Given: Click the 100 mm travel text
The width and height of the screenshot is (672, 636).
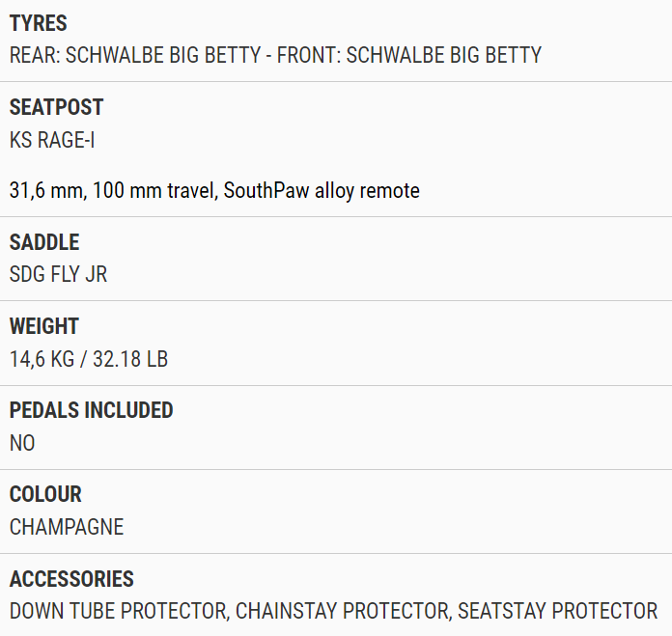Looking at the screenshot, I should 154,190.
